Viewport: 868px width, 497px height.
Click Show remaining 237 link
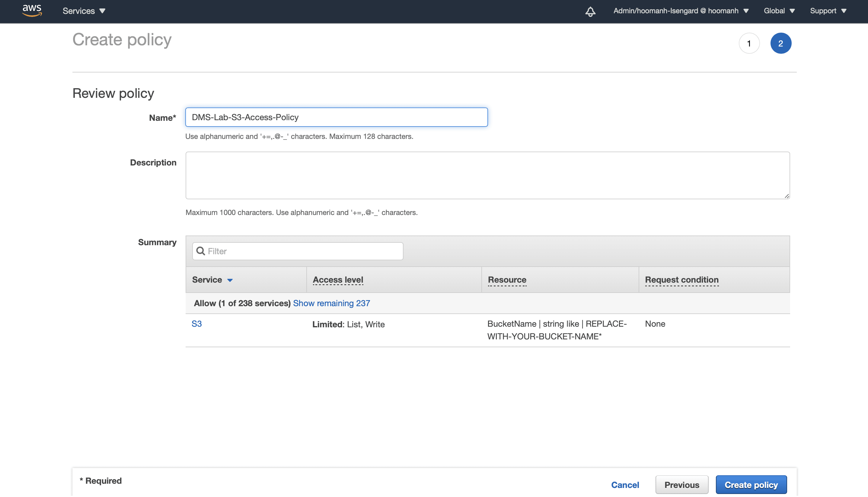click(331, 303)
